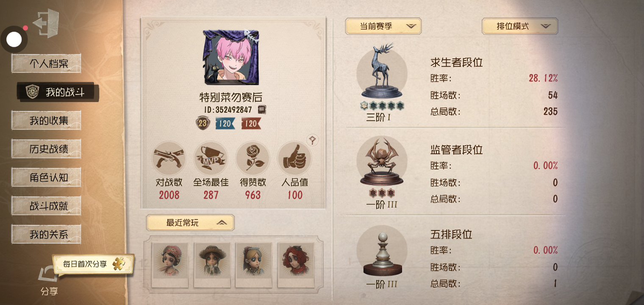Click the 每日首次分享 button
The image size is (644, 305).
93,264
